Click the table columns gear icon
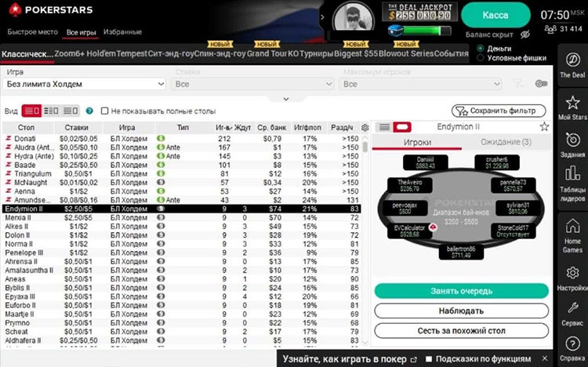 click(x=365, y=128)
